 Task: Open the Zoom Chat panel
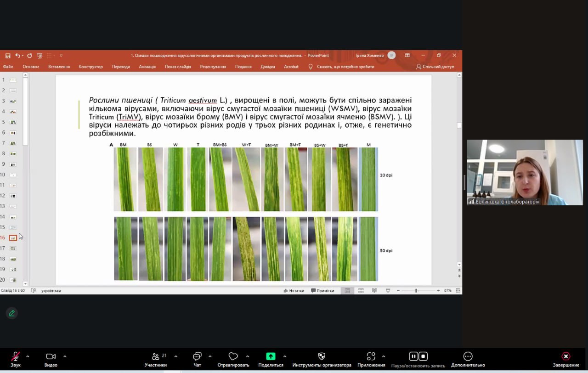pos(197,357)
